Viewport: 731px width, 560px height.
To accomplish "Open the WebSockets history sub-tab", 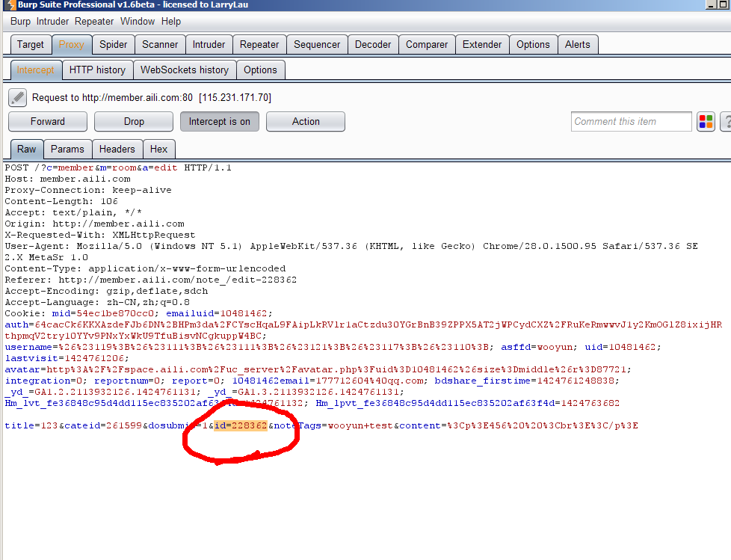I will (185, 70).
